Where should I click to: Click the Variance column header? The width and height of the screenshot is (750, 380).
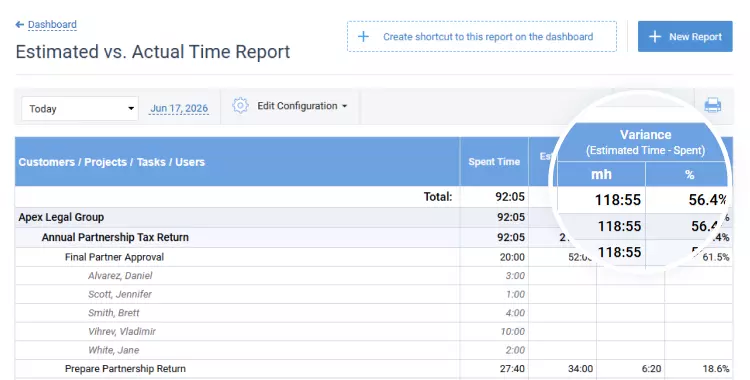pos(645,142)
